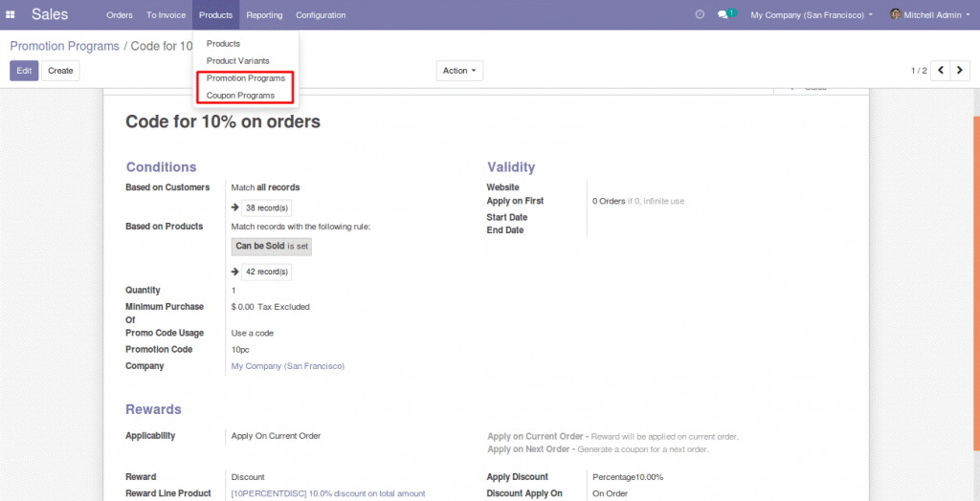Open the Orders menu
This screenshot has height=501, width=980.
tap(120, 15)
